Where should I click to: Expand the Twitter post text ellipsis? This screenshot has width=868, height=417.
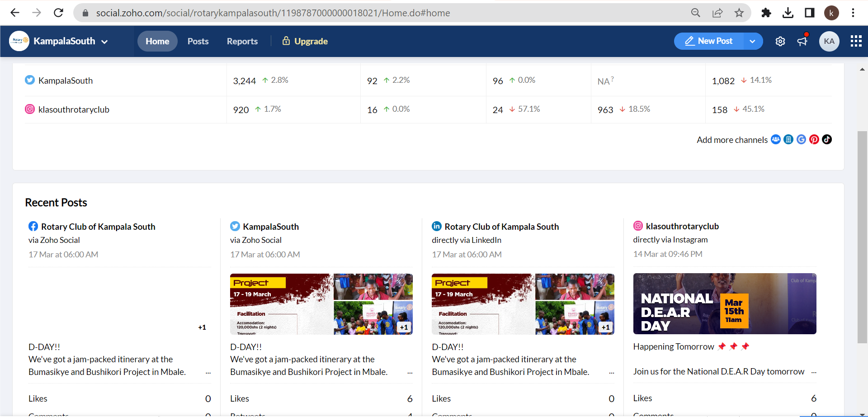[x=410, y=373]
